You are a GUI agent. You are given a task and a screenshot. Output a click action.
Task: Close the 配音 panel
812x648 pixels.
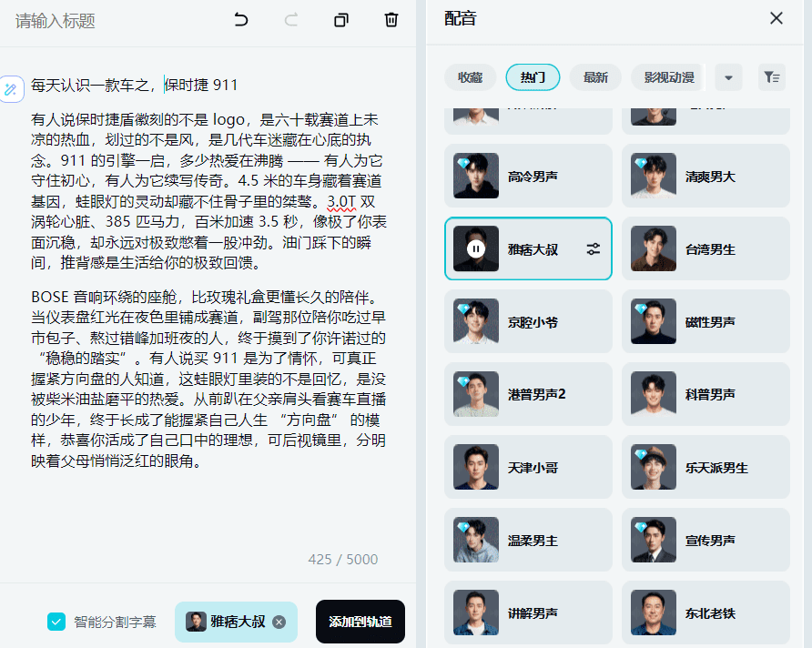(776, 18)
